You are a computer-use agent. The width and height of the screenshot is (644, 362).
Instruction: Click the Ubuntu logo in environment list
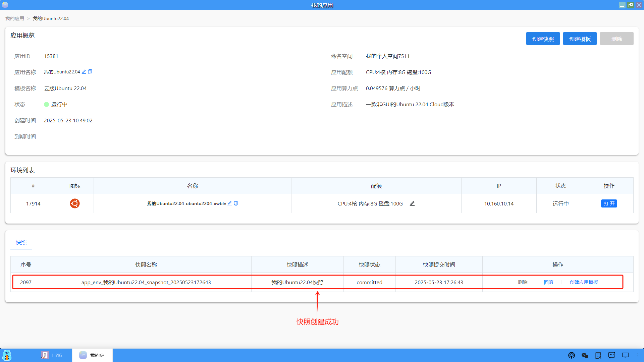(x=74, y=203)
